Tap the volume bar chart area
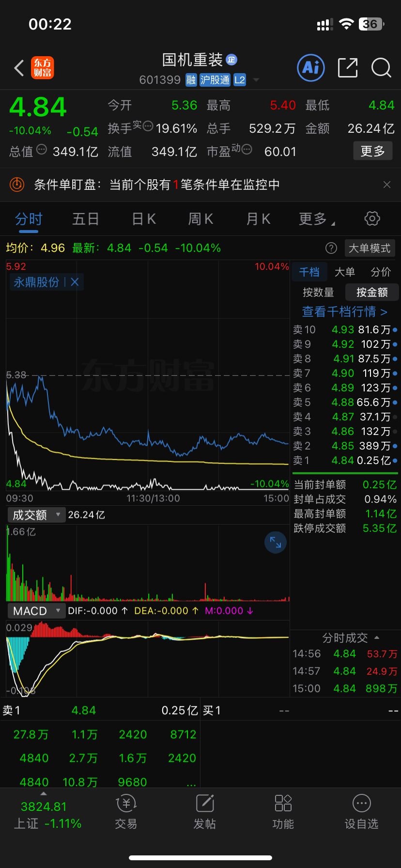Screen dimensions: 401x868 [x=148, y=563]
